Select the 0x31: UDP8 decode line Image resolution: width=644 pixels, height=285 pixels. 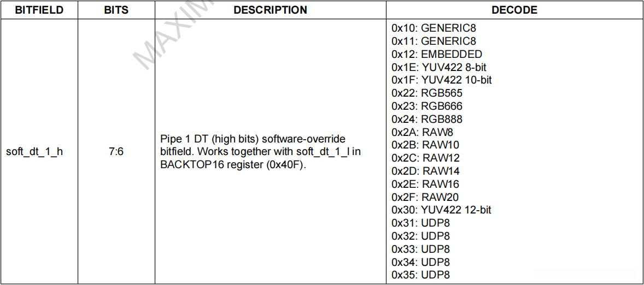click(420, 223)
